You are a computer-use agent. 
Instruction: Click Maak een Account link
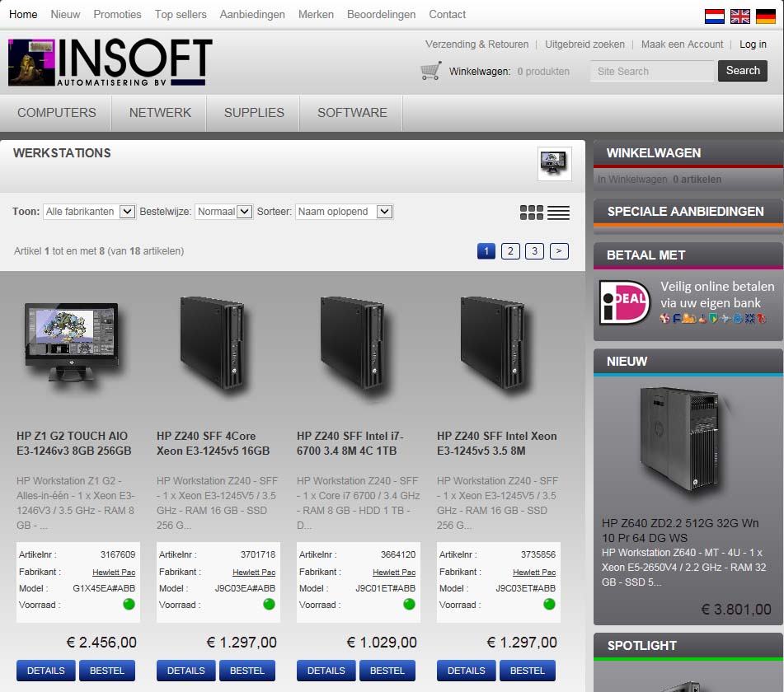[x=683, y=44]
